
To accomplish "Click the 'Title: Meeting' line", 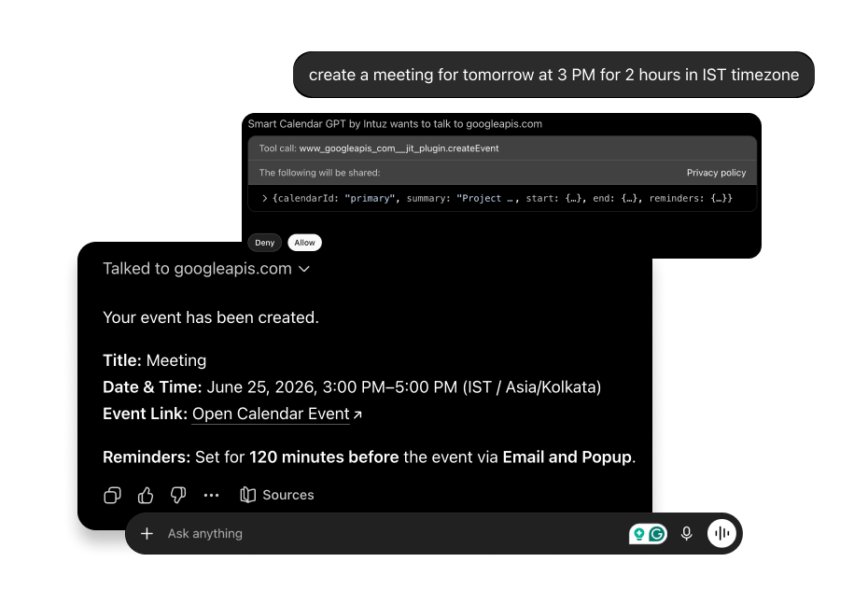I will point(154,360).
